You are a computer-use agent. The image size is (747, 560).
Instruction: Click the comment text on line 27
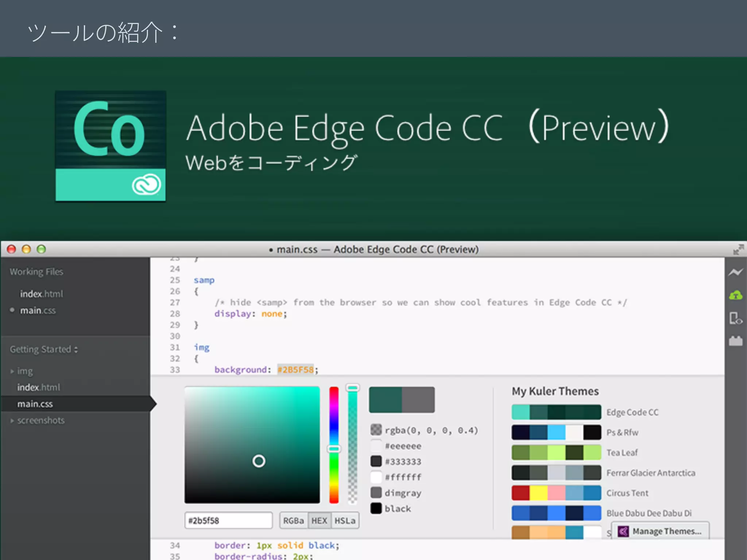(421, 303)
